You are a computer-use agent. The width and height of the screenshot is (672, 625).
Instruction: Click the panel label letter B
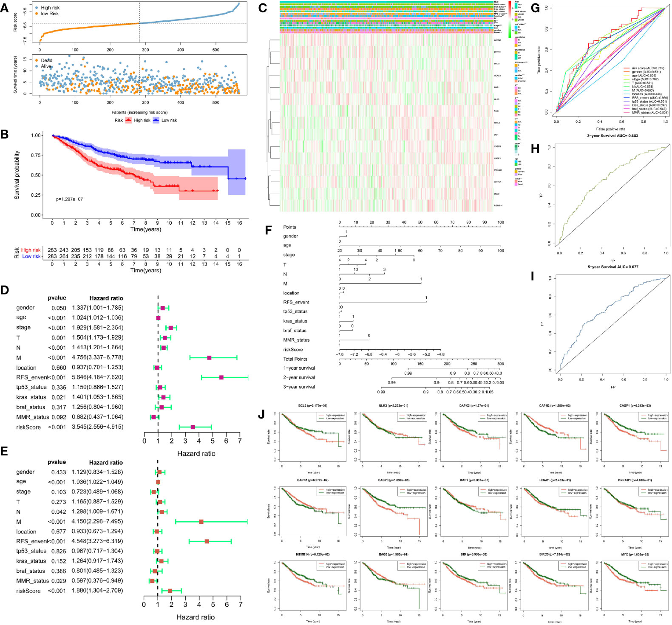click(5, 134)
